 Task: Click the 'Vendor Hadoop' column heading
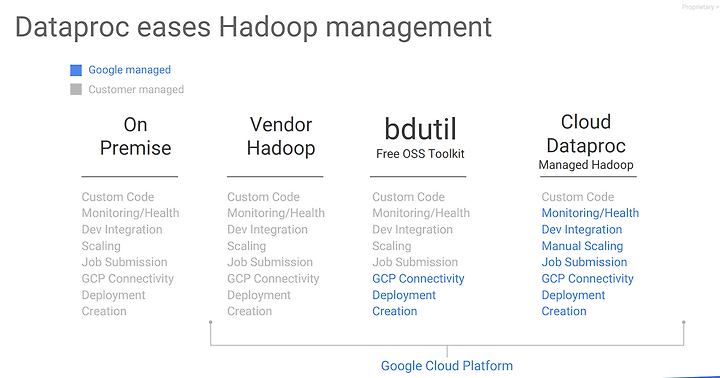point(281,136)
